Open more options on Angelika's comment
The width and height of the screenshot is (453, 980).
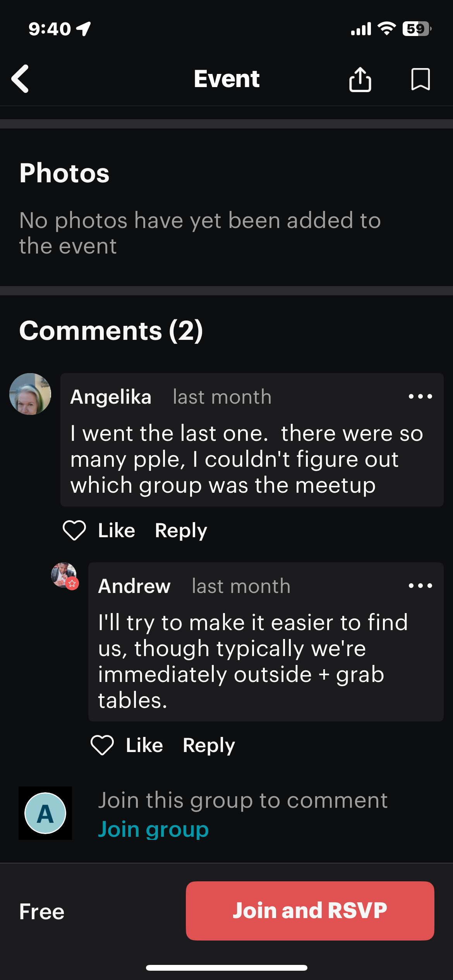click(420, 396)
